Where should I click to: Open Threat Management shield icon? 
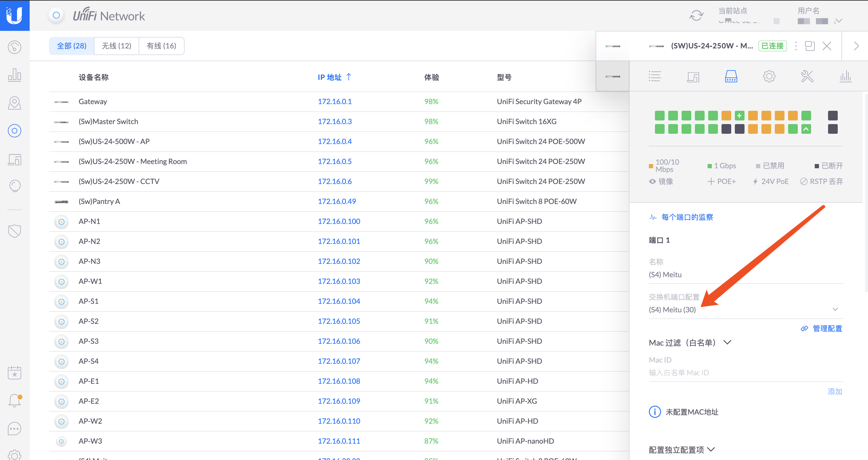pos(15,231)
